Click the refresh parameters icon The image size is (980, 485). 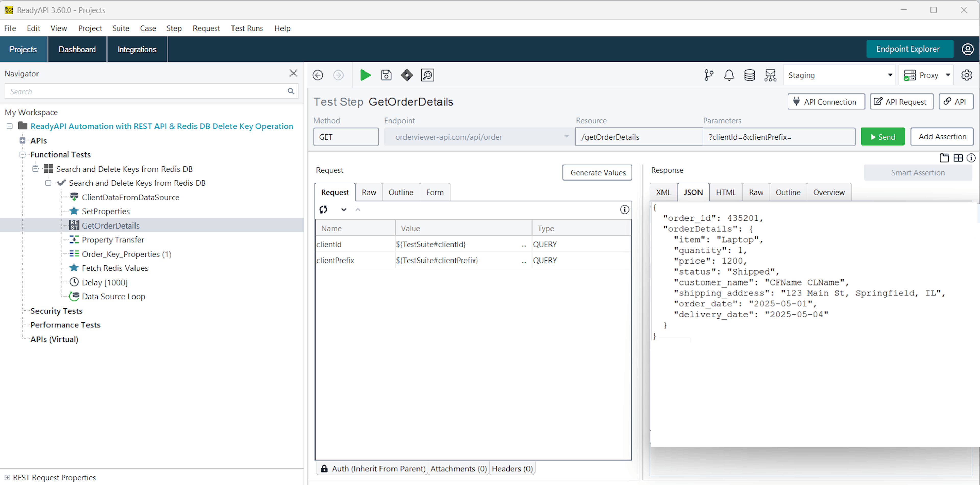pyautogui.click(x=323, y=209)
